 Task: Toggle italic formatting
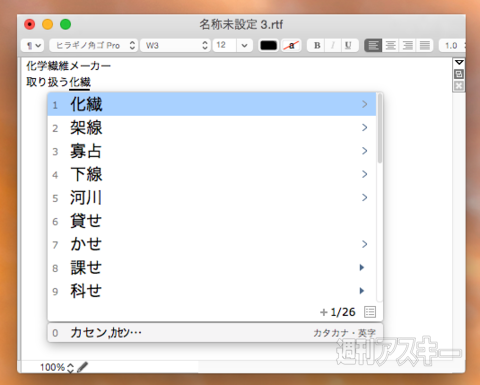pyautogui.click(x=333, y=45)
